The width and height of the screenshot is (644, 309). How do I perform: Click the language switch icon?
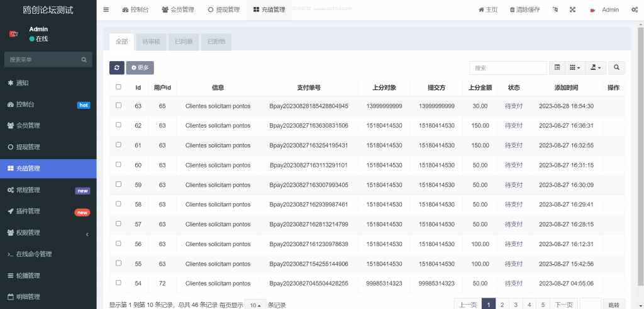pyautogui.click(x=555, y=10)
